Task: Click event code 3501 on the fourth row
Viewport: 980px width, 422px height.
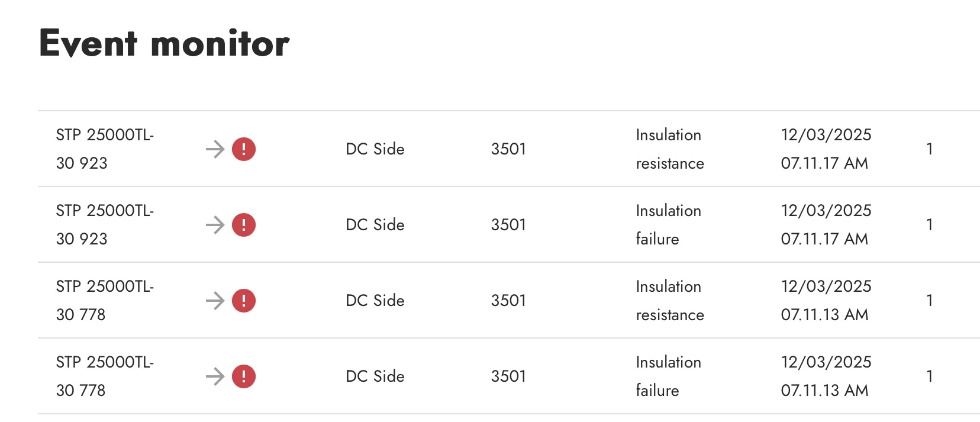Action: click(x=508, y=376)
